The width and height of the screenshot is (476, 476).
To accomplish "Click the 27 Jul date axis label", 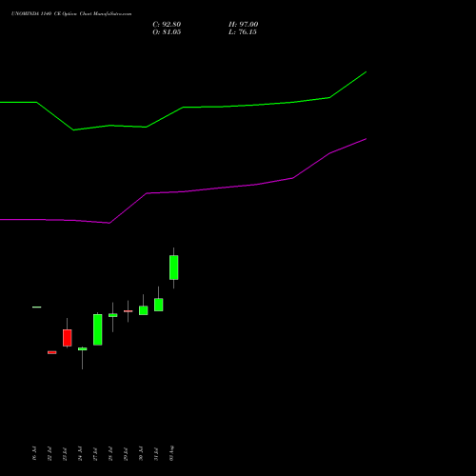I will pyautogui.click(x=95, y=454).
